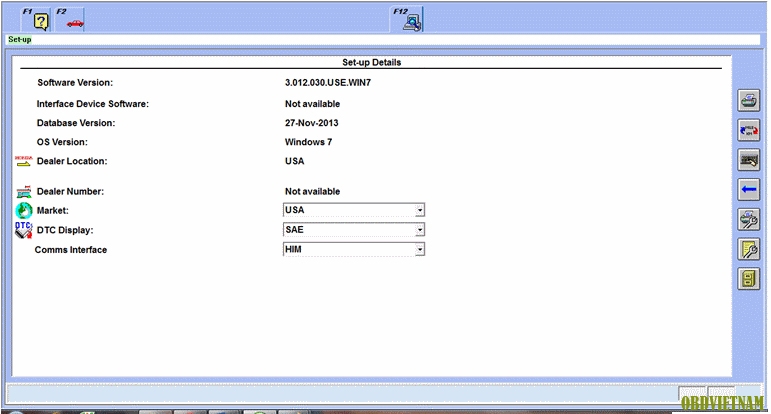Click the Dealer Number icon

[x=24, y=191]
